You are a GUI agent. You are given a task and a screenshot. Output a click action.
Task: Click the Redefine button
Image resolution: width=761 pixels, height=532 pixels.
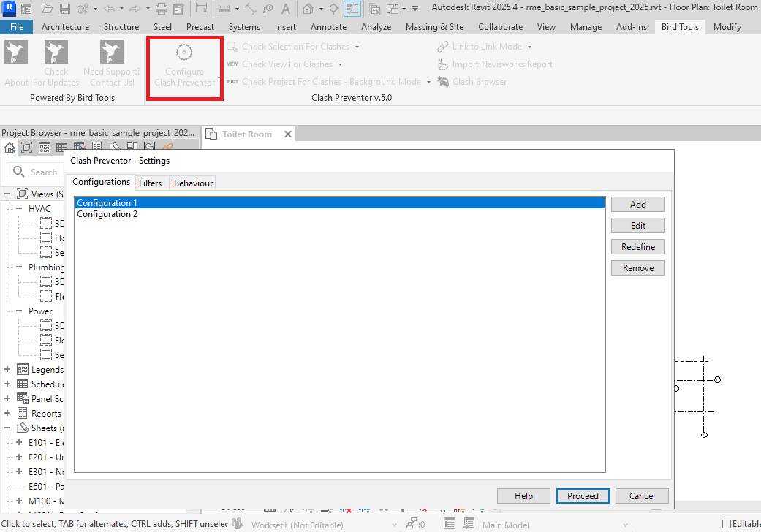[x=637, y=247]
